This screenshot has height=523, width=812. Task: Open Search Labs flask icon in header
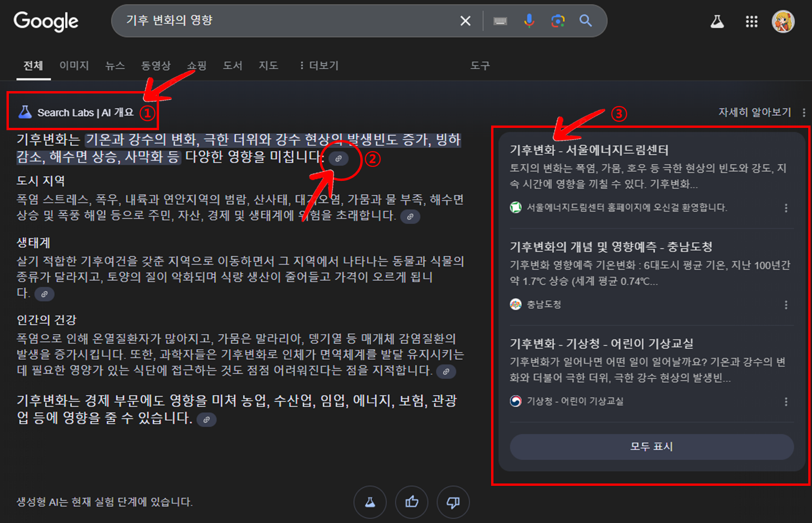717,21
